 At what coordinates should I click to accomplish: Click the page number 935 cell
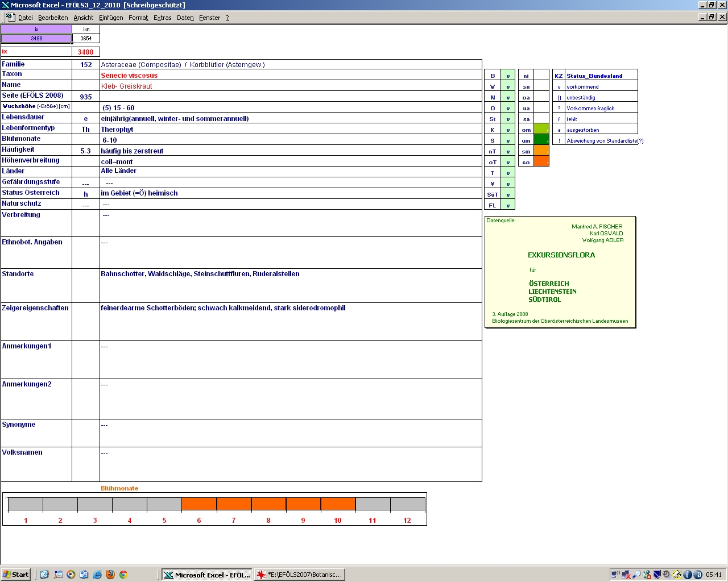coord(86,97)
